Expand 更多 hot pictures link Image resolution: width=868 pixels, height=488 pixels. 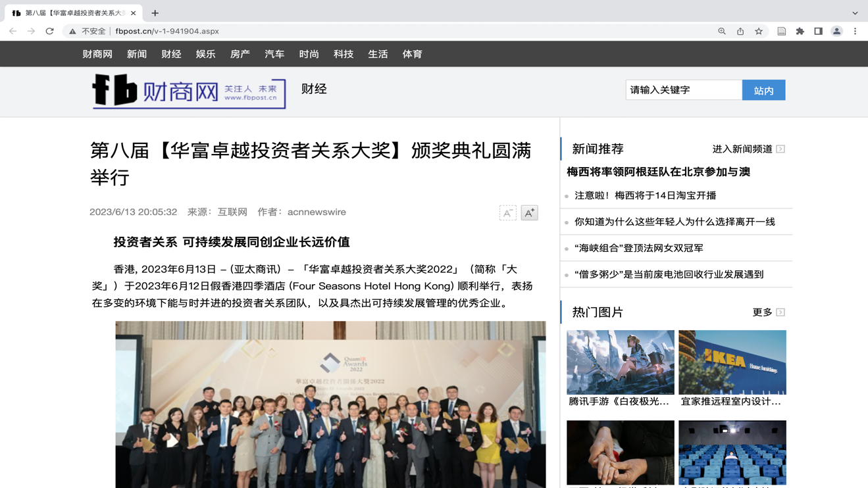(768, 312)
